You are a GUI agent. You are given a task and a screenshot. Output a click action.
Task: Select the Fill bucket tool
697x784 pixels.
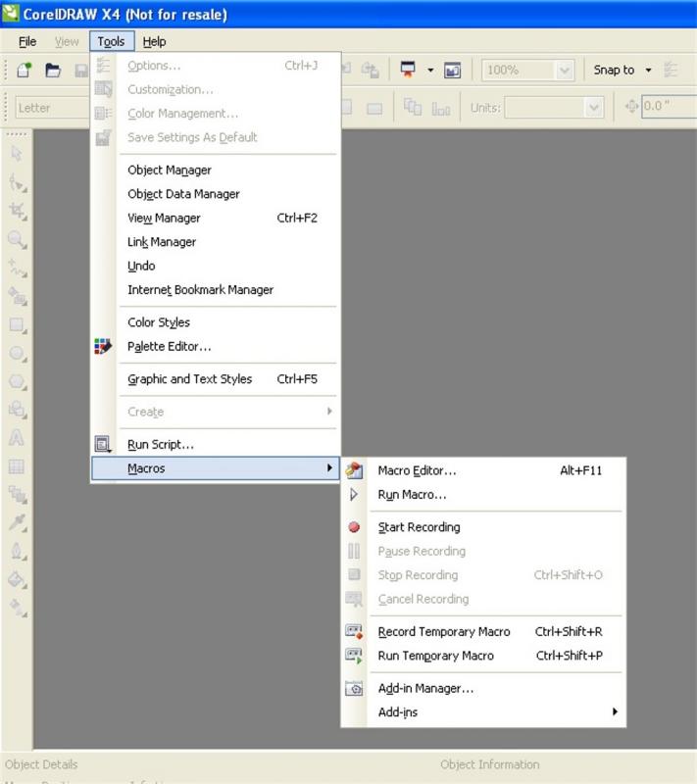pyautogui.click(x=17, y=580)
